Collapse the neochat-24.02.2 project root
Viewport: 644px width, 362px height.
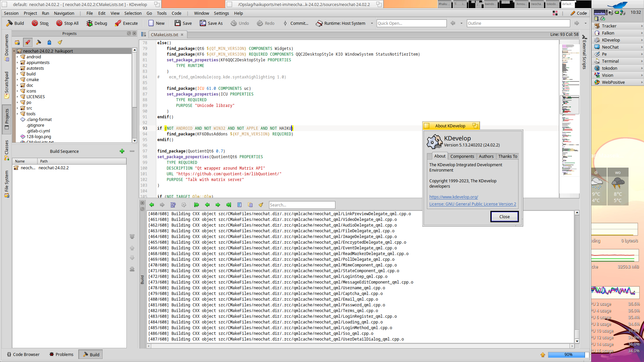click(x=14, y=51)
